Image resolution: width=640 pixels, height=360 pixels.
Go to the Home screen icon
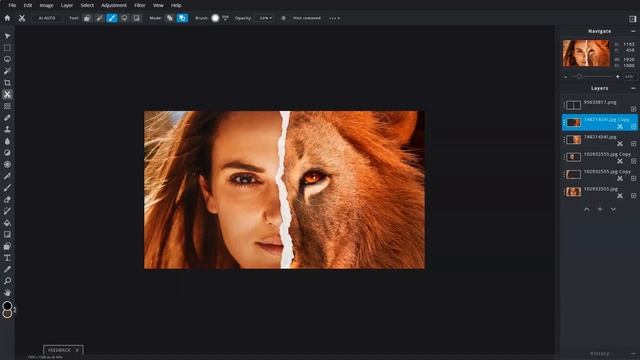7,18
